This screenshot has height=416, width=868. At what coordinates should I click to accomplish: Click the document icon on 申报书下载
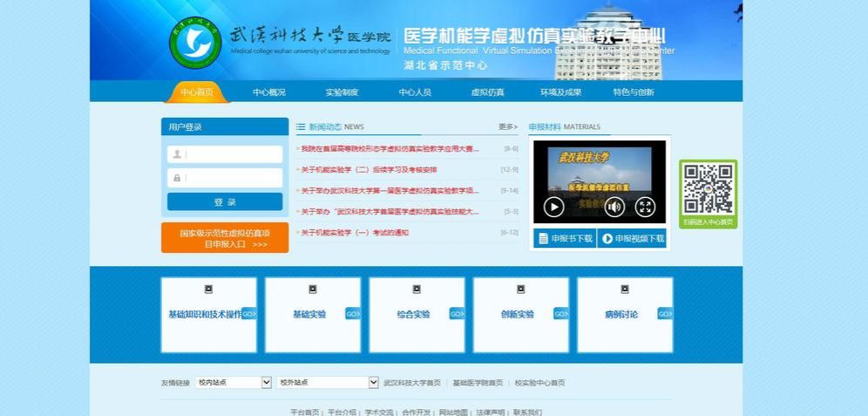(543, 239)
